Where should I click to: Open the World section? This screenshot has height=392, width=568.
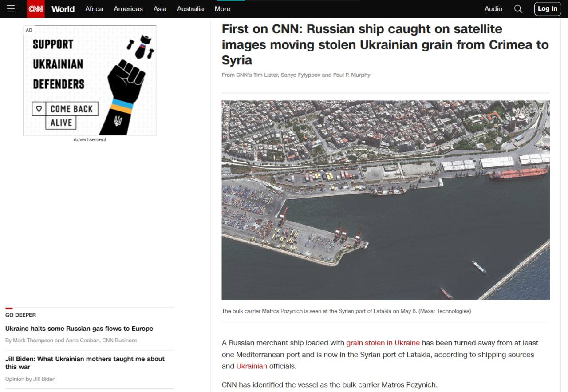pyautogui.click(x=63, y=9)
